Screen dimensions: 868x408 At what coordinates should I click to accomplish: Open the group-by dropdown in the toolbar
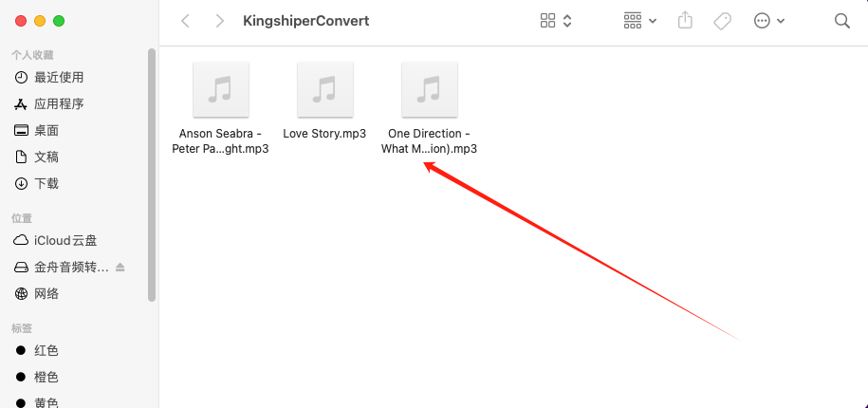640,21
